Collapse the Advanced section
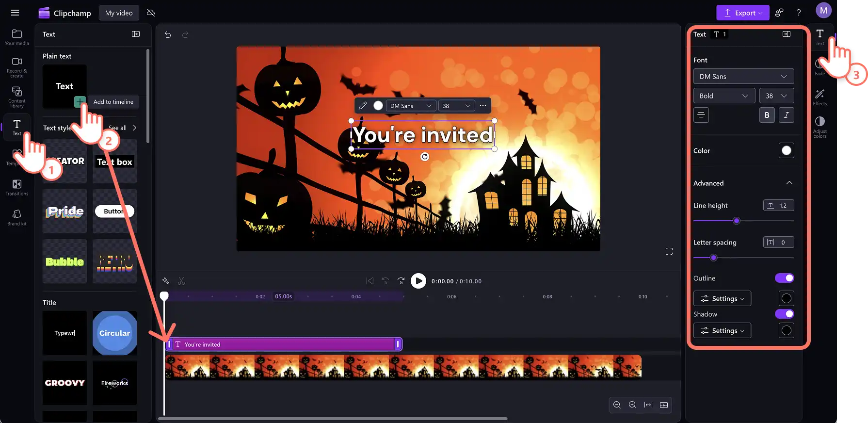 pyautogui.click(x=789, y=183)
